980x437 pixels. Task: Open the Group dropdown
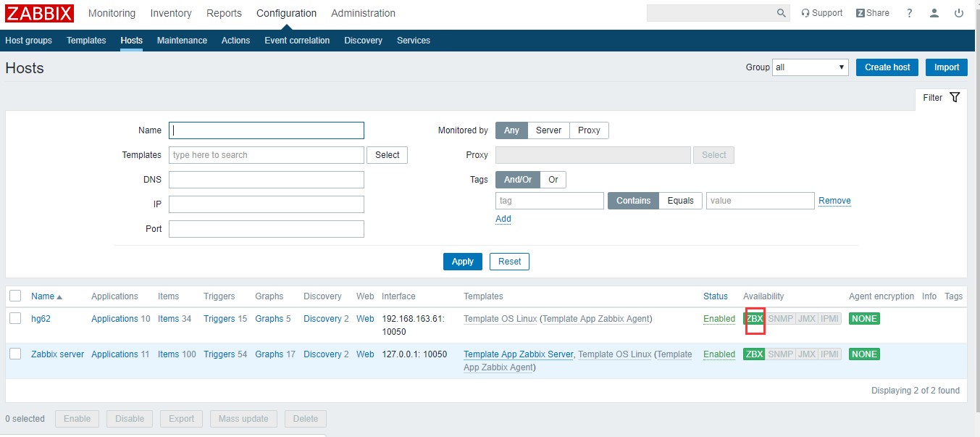tap(811, 67)
